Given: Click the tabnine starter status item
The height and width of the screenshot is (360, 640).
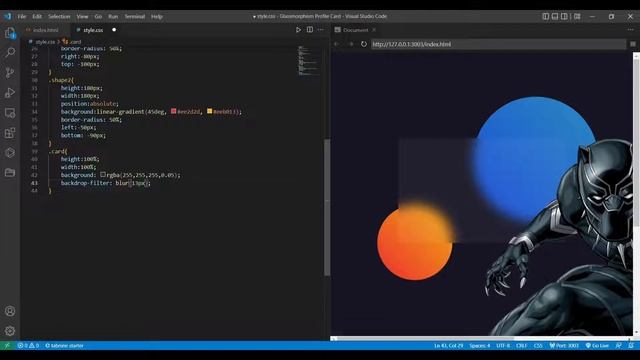Looking at the screenshot, I should [64, 345].
